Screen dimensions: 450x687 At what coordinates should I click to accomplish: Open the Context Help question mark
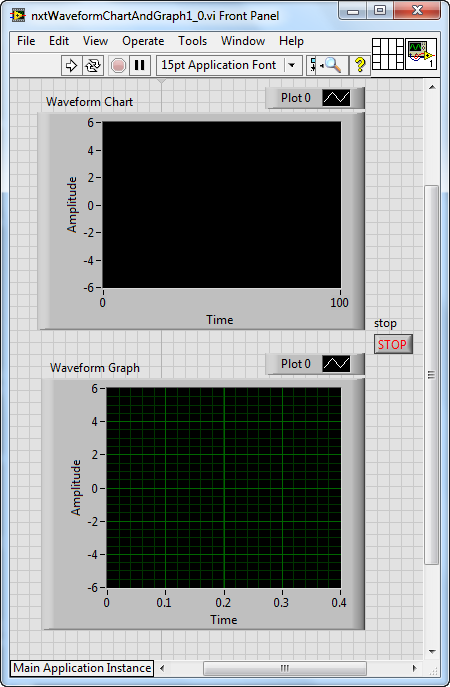(360, 65)
